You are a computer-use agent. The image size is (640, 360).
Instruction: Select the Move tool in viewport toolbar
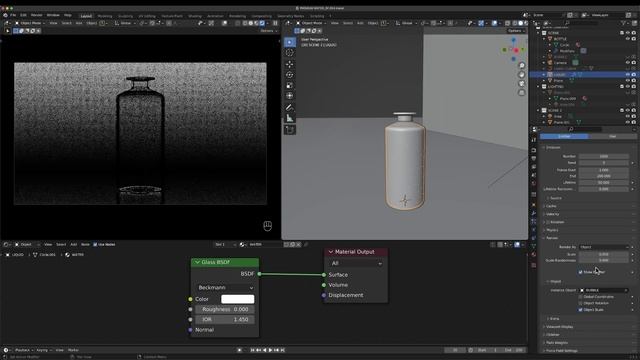pyautogui.click(x=289, y=64)
